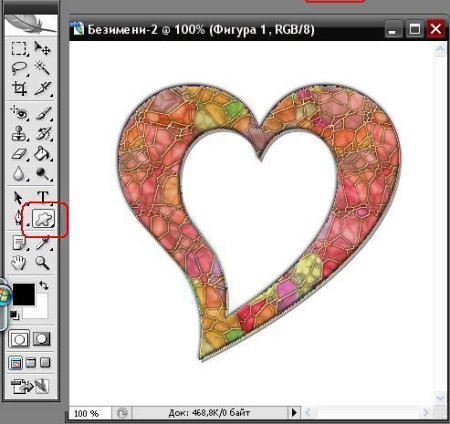Viewport: 450px width, 424px height.
Task: Select the Clone Stamp tool
Action: [19, 134]
